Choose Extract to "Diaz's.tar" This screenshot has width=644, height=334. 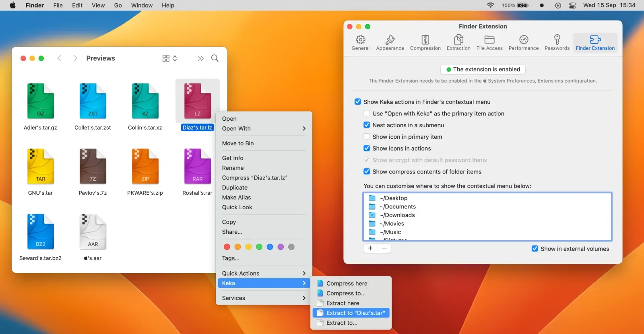click(351, 313)
